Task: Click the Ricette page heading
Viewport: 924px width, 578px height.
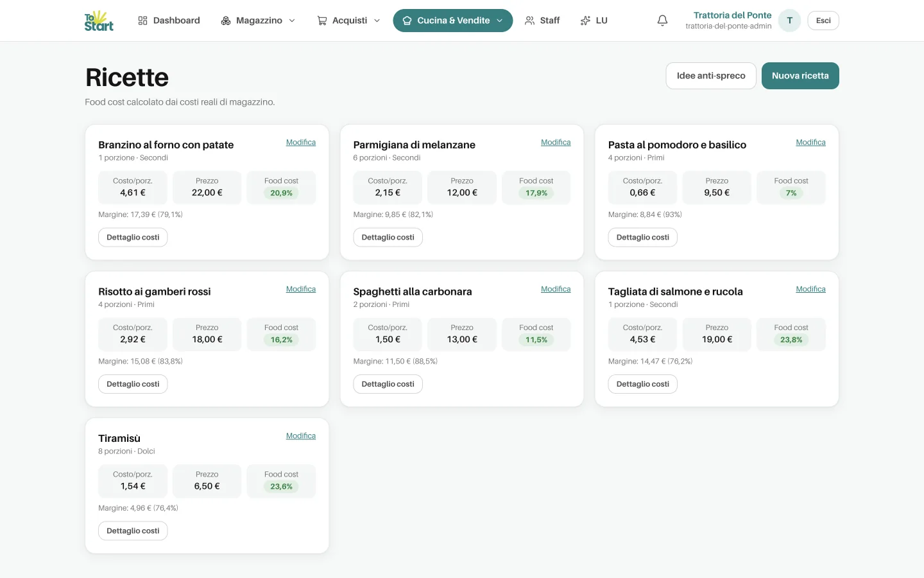Action: coord(127,78)
